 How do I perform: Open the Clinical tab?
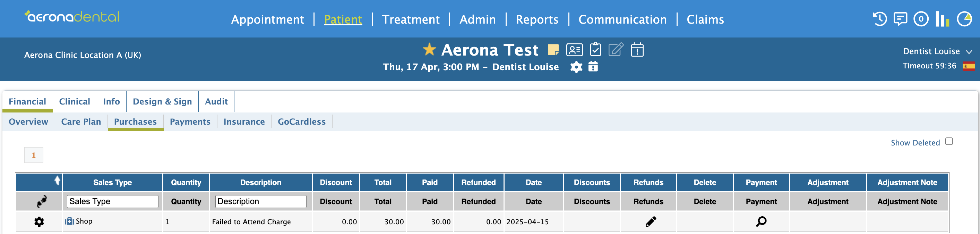point(75,101)
